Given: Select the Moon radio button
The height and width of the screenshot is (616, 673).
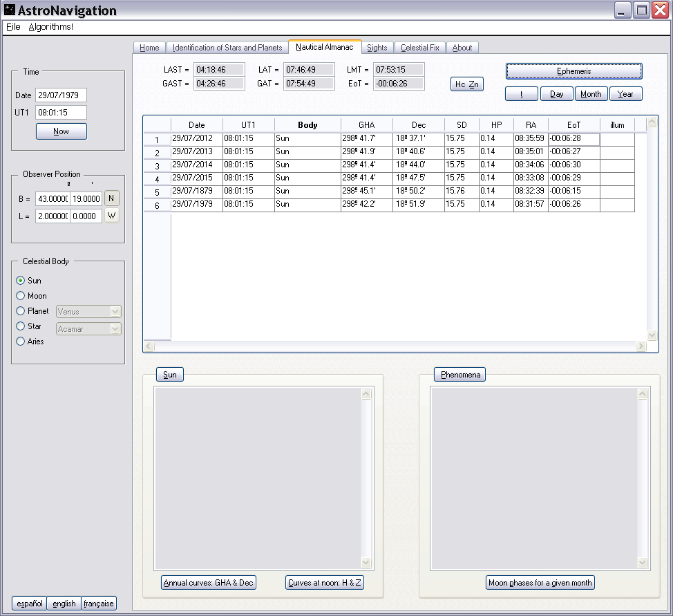Looking at the screenshot, I should 21,296.
